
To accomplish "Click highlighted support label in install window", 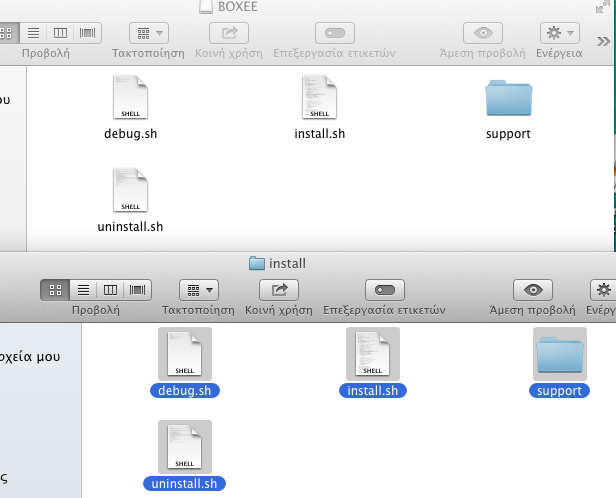I will 559,391.
